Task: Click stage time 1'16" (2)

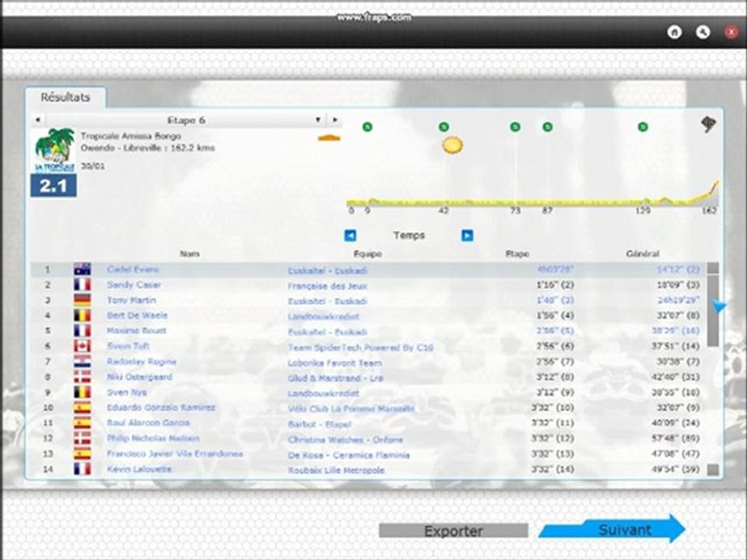Action: point(555,285)
